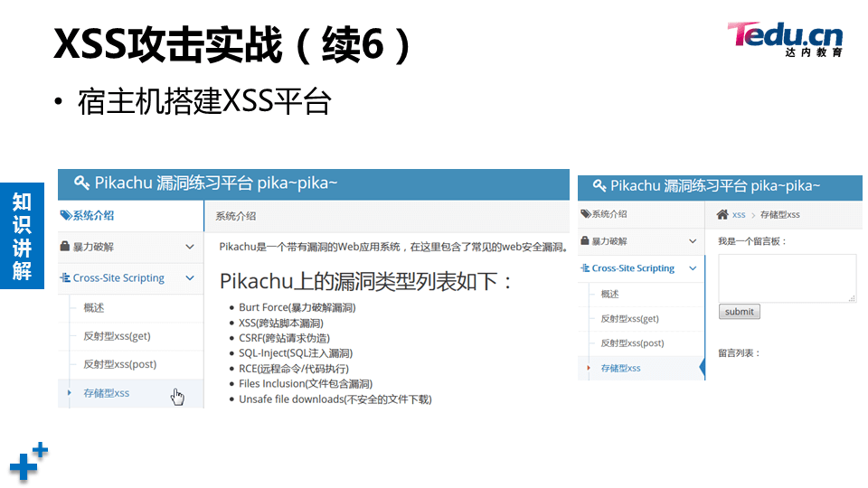
Task: Click key icon in right Pikachu header
Action: click(599, 186)
